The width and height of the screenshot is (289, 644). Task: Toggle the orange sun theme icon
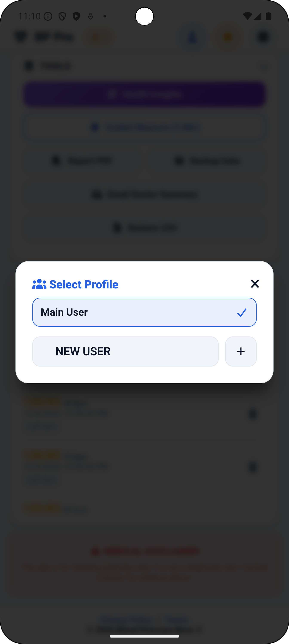click(x=228, y=37)
